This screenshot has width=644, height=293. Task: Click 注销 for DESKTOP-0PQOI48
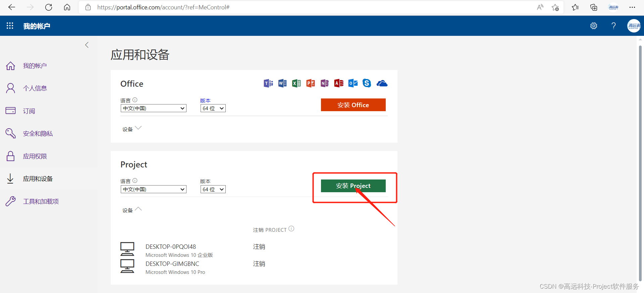(x=259, y=247)
